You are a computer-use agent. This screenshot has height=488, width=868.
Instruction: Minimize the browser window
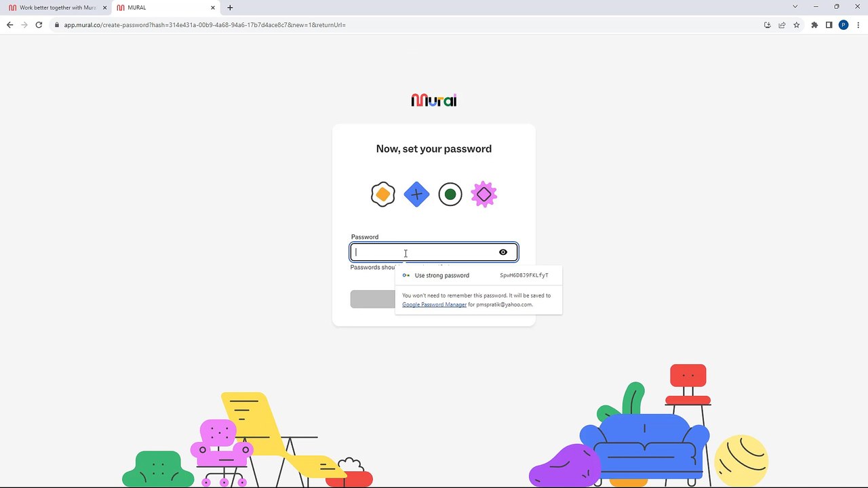816,7
